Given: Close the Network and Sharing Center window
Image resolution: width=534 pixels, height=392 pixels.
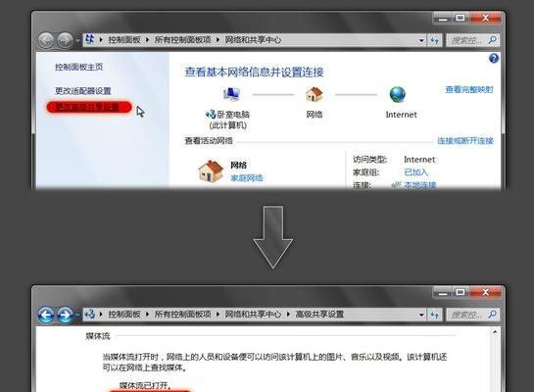Looking at the screenshot, I should point(485,18).
